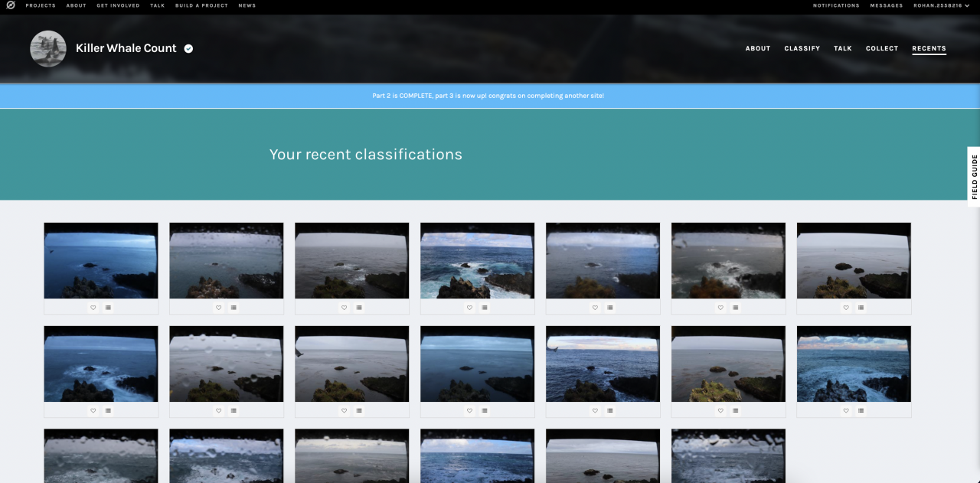Add third second-row image to a collection
This screenshot has width=980, height=483.
tap(359, 410)
